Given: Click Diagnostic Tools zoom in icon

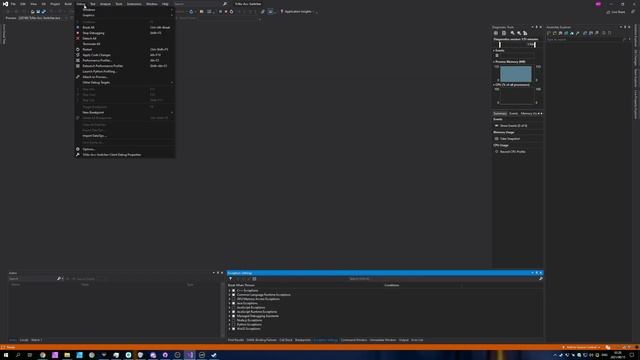Looking at the screenshot, I should pos(513,33).
